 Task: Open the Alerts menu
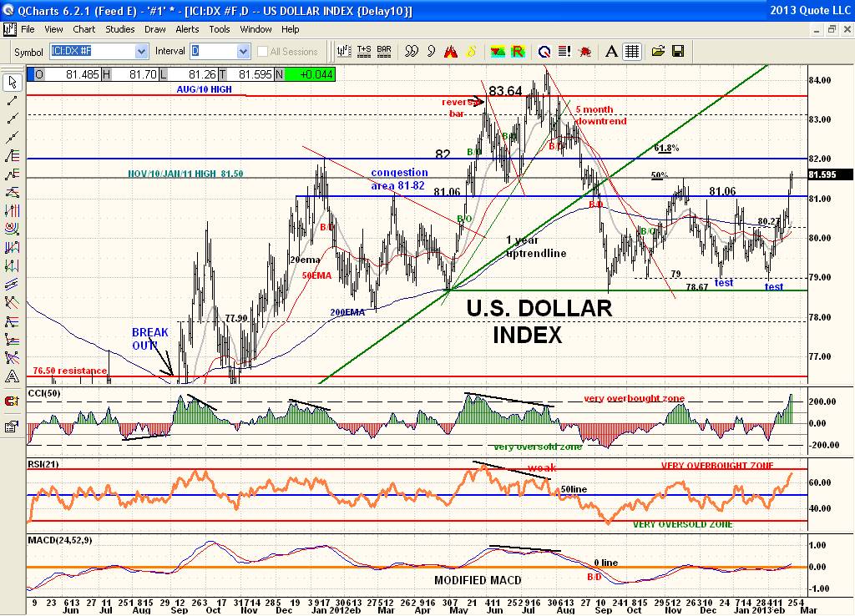point(187,29)
